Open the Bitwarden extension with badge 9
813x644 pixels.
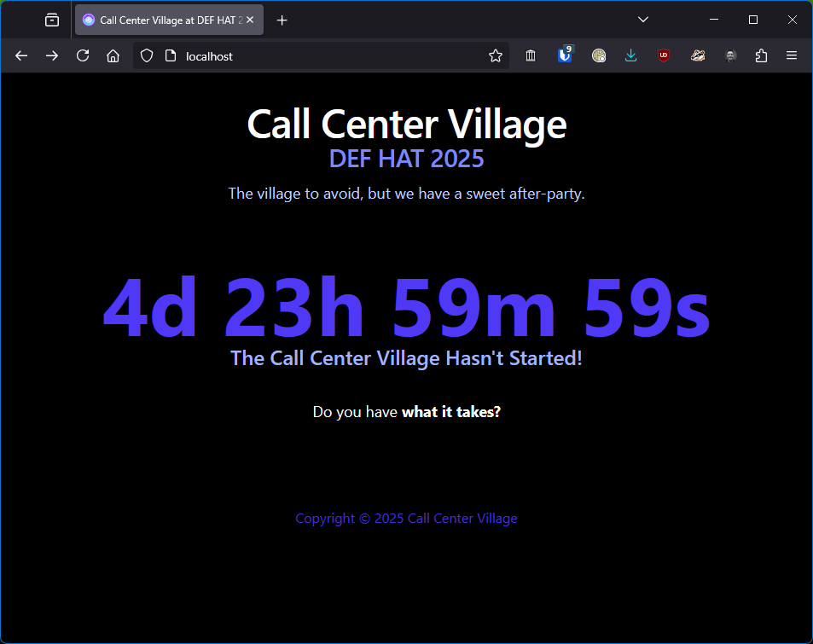tap(565, 55)
